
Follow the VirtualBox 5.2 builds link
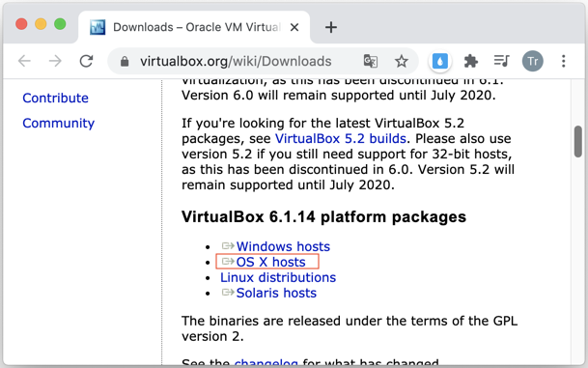[x=341, y=139]
